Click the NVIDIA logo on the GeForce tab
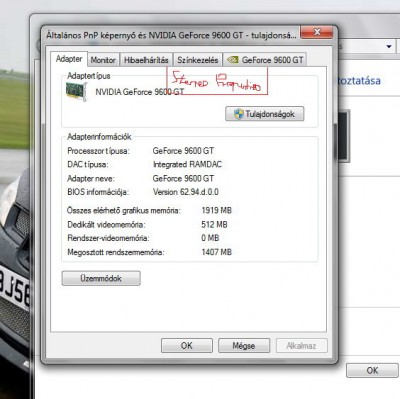The width and height of the screenshot is (400, 399). 232,60
